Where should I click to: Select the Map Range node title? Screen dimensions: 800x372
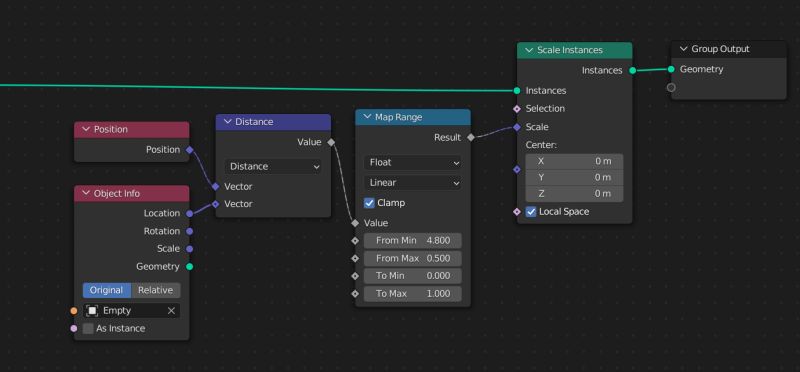tap(398, 117)
